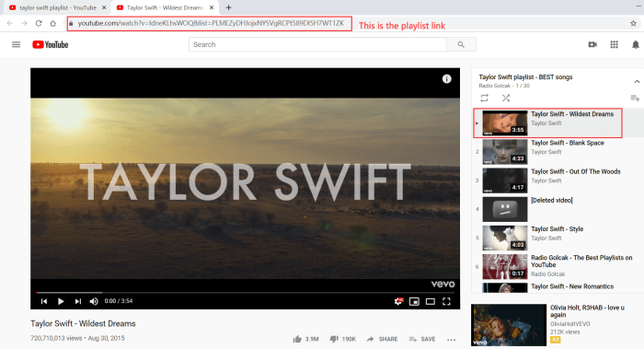
Task: Open the notifications bell
Action: point(636,44)
